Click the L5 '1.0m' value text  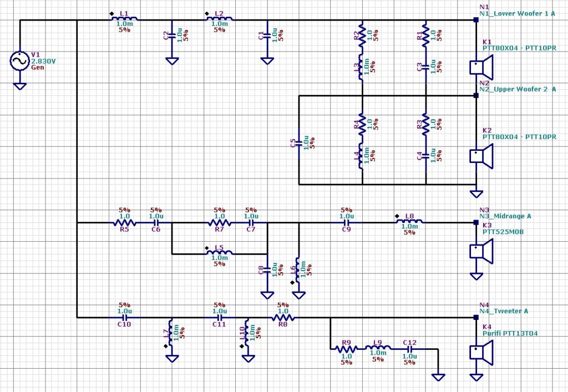coord(220,258)
